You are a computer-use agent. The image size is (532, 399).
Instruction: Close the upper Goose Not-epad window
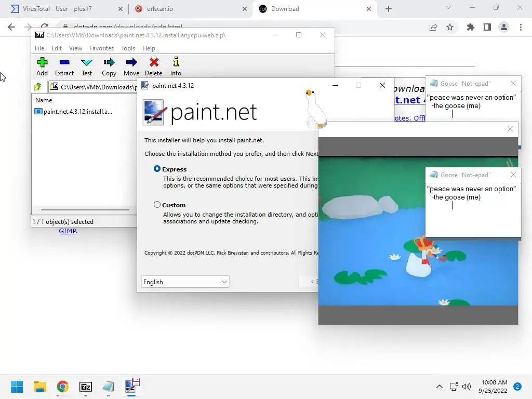click(513, 83)
